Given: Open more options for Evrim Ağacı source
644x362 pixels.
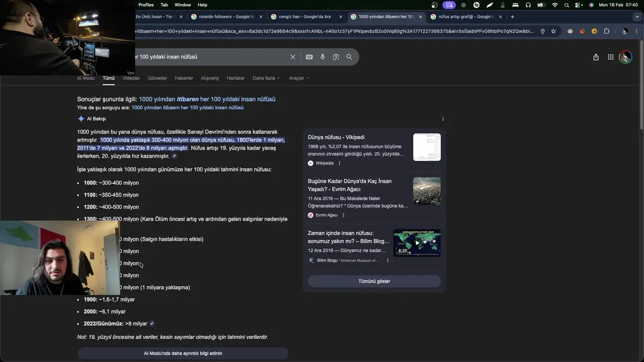Looking at the screenshot, I should click(x=344, y=215).
